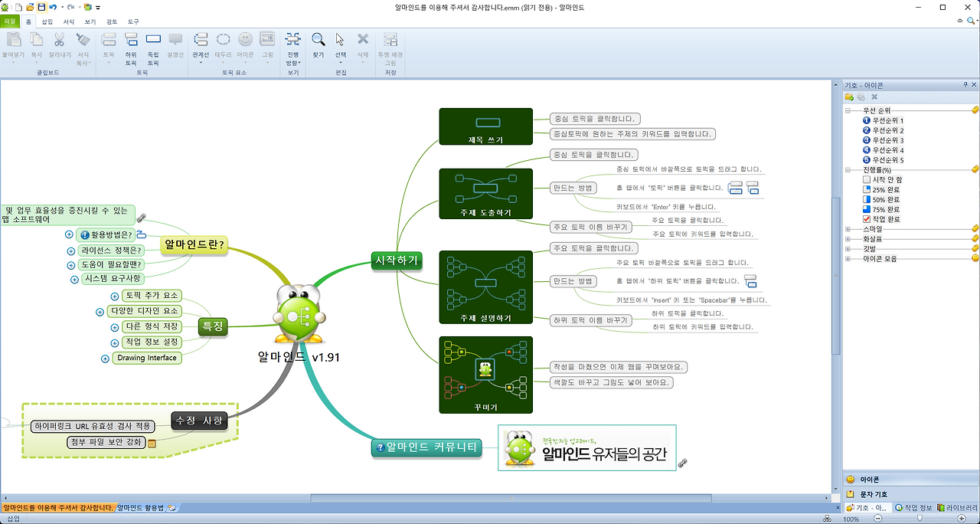Switch to the 삽입 ribbon tab
980x524 pixels.
(x=47, y=22)
